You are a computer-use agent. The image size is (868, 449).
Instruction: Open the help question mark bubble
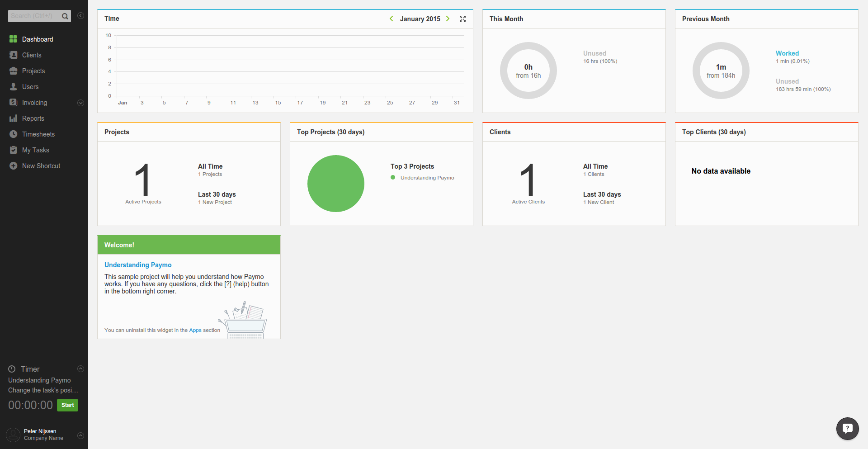tap(847, 429)
